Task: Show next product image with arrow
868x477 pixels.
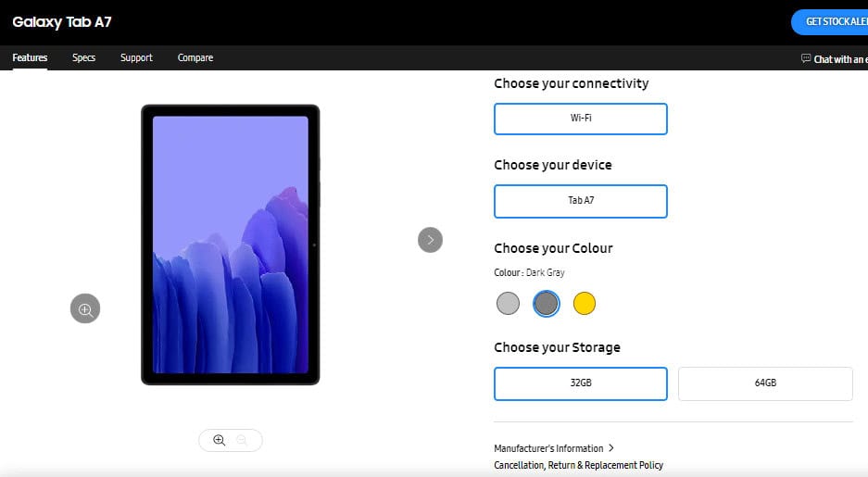Action: point(430,240)
